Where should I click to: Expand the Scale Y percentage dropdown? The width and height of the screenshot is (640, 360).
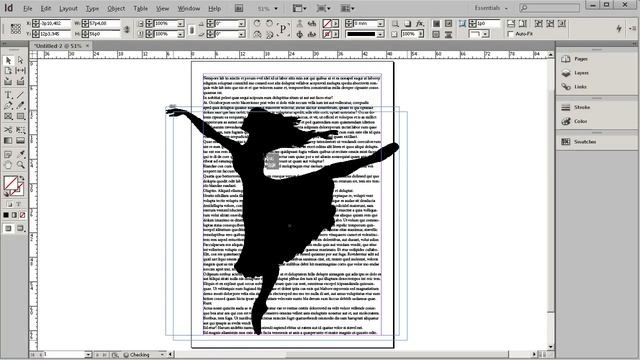coord(180,34)
